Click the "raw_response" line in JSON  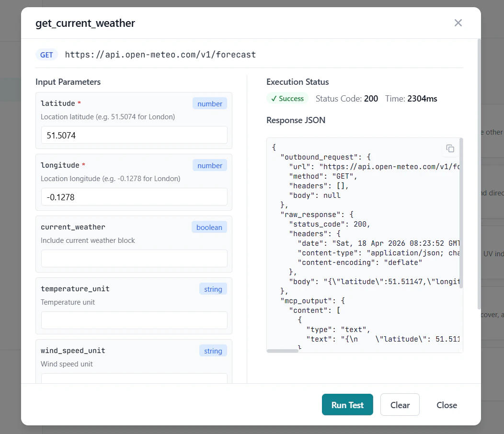tap(317, 215)
